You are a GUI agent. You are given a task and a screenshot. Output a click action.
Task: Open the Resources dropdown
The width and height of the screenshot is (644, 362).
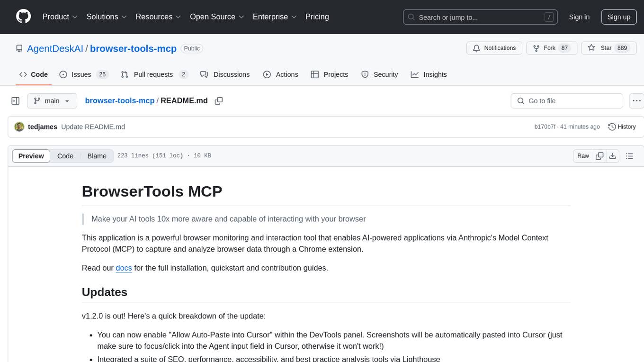pyautogui.click(x=158, y=17)
